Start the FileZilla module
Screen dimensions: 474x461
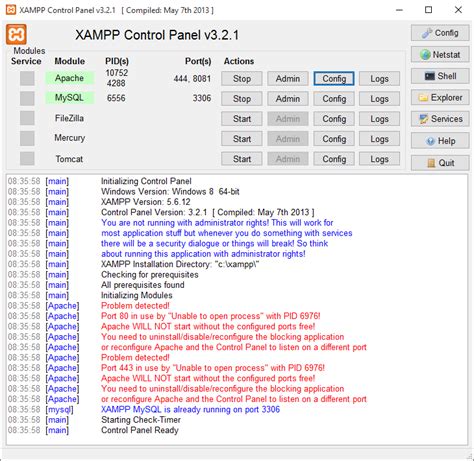(242, 119)
